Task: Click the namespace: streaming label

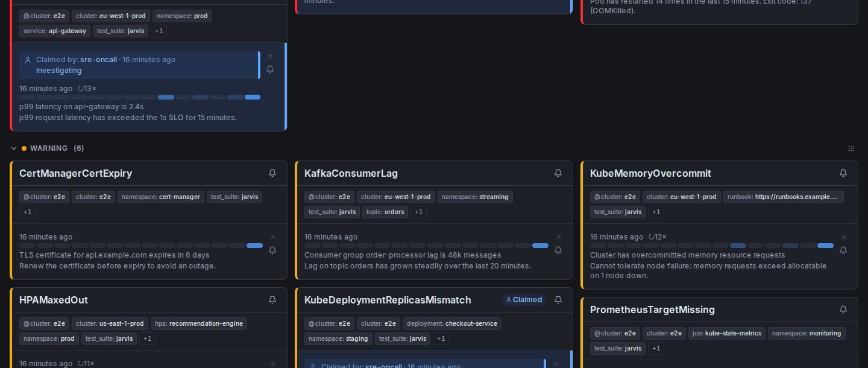Action: click(475, 197)
